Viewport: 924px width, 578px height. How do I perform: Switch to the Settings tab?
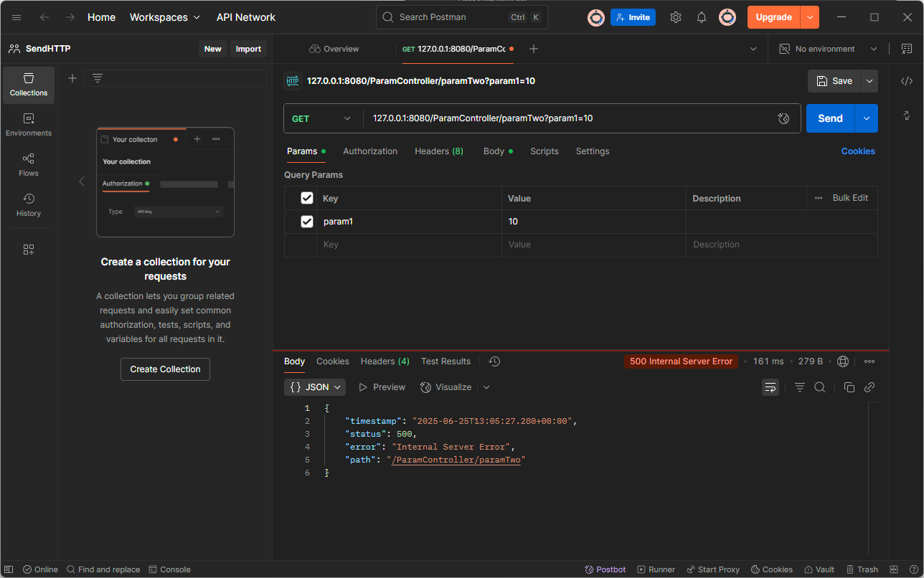click(593, 151)
